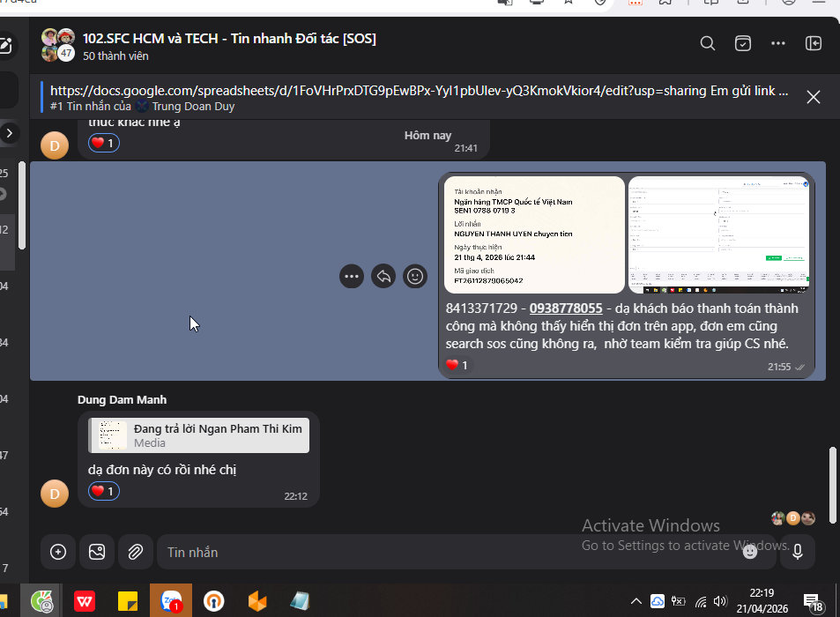Image resolution: width=840 pixels, height=617 pixels.
Task: Open the pinned Google Sheets link message
Action: [419, 97]
